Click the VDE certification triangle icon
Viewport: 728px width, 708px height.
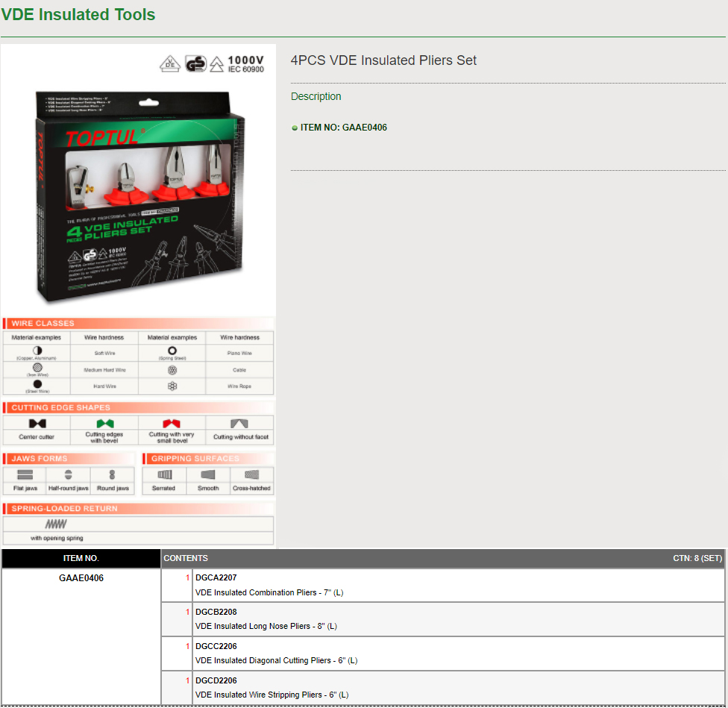[170, 63]
